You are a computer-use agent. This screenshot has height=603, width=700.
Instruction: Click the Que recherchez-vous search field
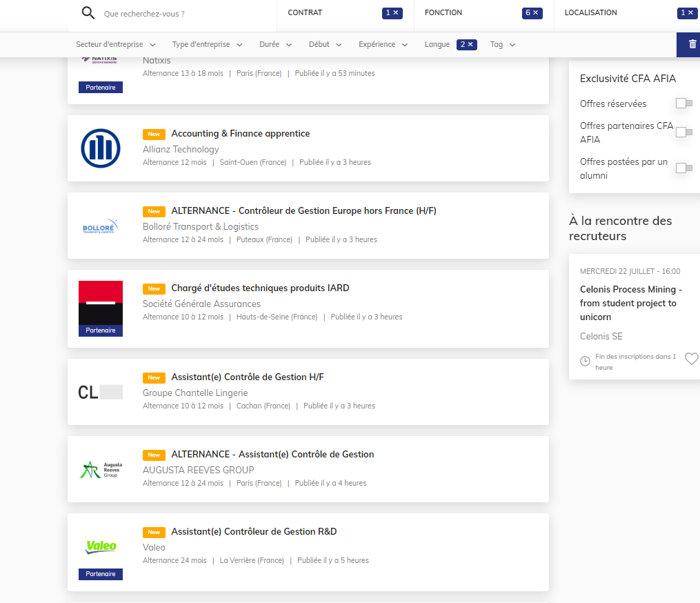(x=179, y=14)
